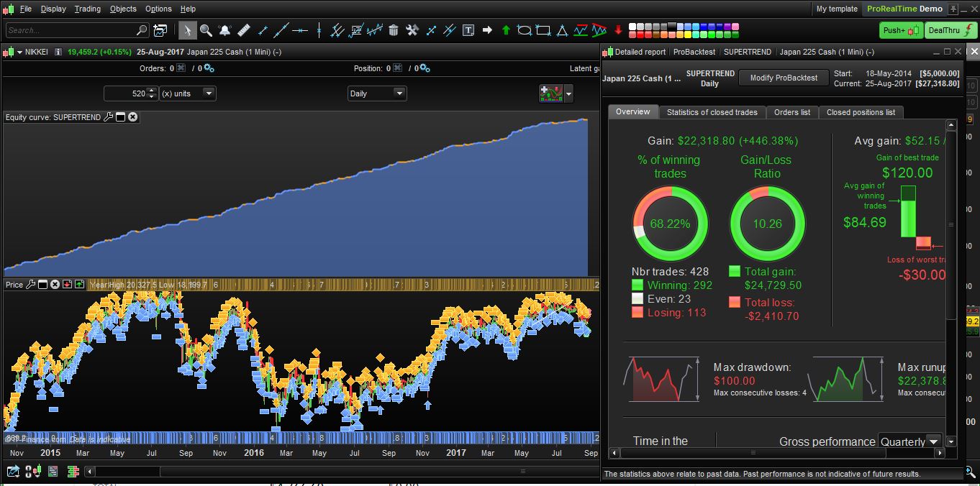
Task: Select the red down arrow marker
Action: coord(618,30)
